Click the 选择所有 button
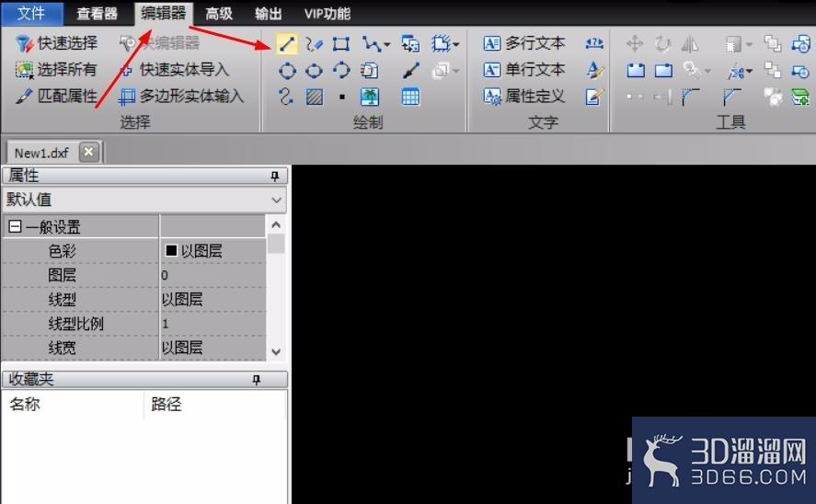This screenshot has width=816, height=504. [x=56, y=70]
